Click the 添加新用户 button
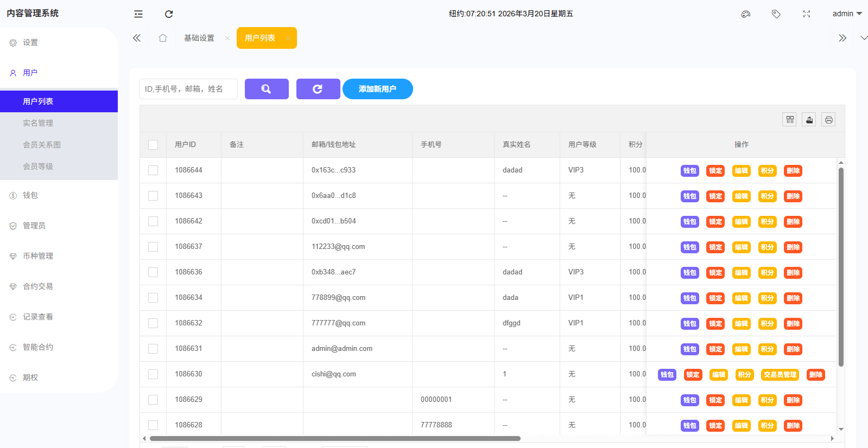868x448 pixels. pyautogui.click(x=377, y=89)
